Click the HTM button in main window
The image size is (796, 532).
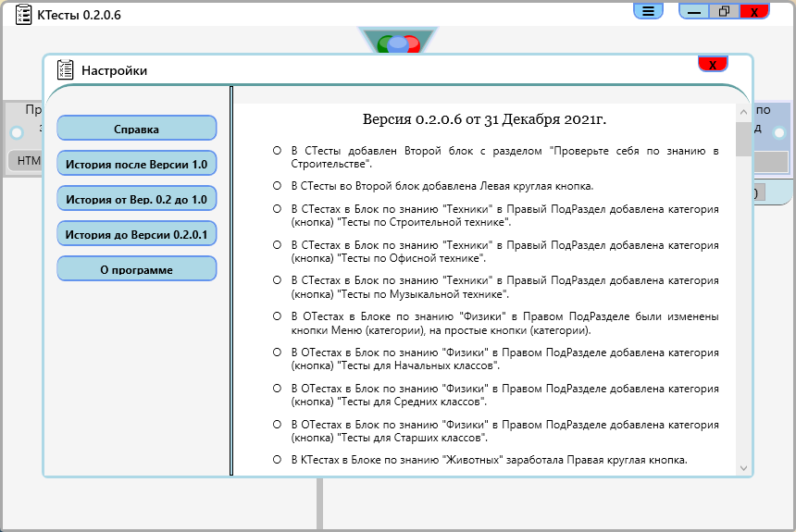tap(27, 161)
